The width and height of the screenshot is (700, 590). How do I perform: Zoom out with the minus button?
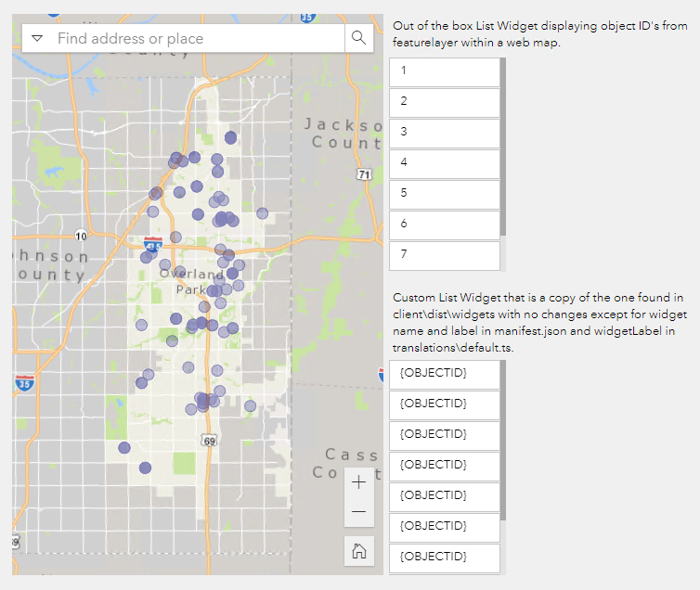[359, 511]
